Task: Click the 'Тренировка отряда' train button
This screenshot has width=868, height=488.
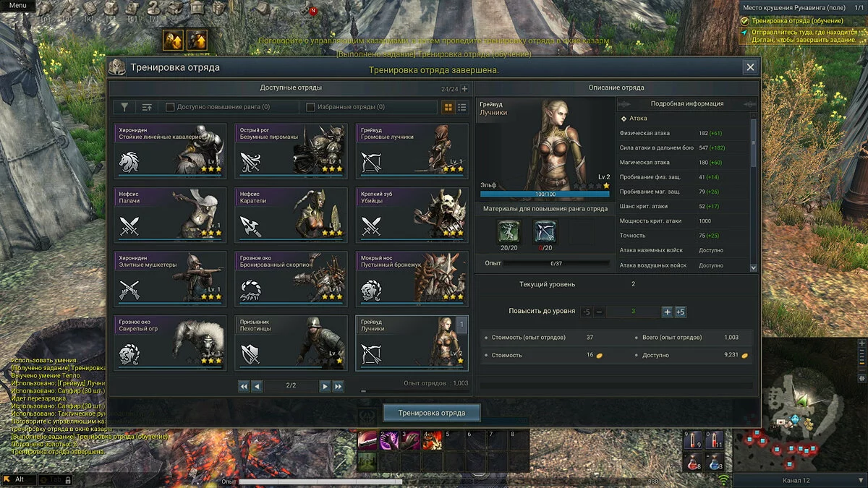Action: point(433,413)
